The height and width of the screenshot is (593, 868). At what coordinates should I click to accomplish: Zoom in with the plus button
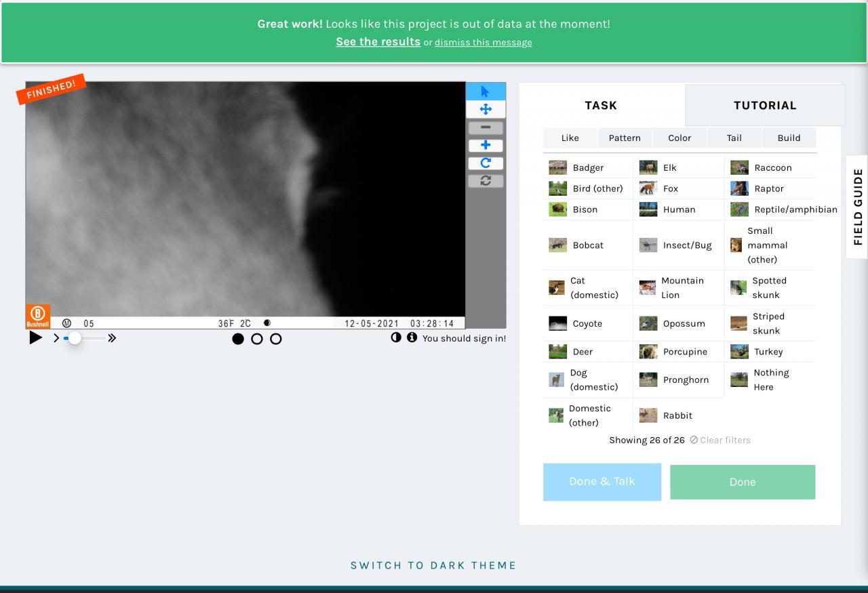point(486,145)
